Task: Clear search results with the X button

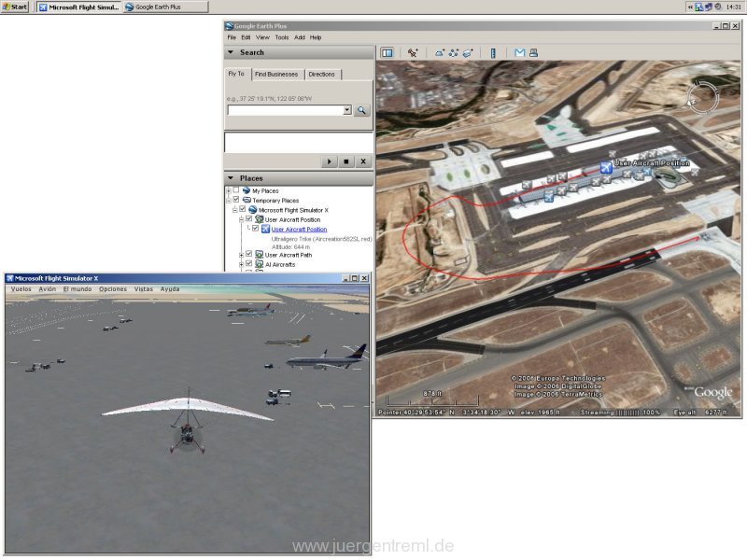Action: [x=363, y=161]
